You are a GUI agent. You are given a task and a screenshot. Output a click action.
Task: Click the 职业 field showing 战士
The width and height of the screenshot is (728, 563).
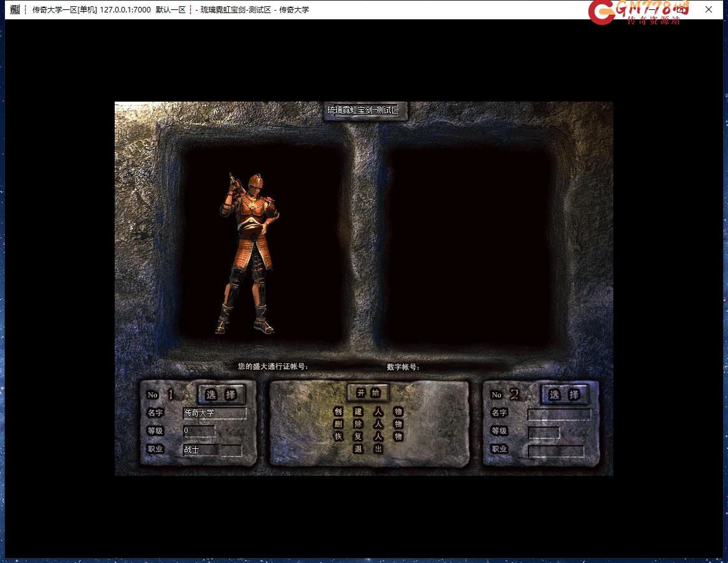[212, 450]
